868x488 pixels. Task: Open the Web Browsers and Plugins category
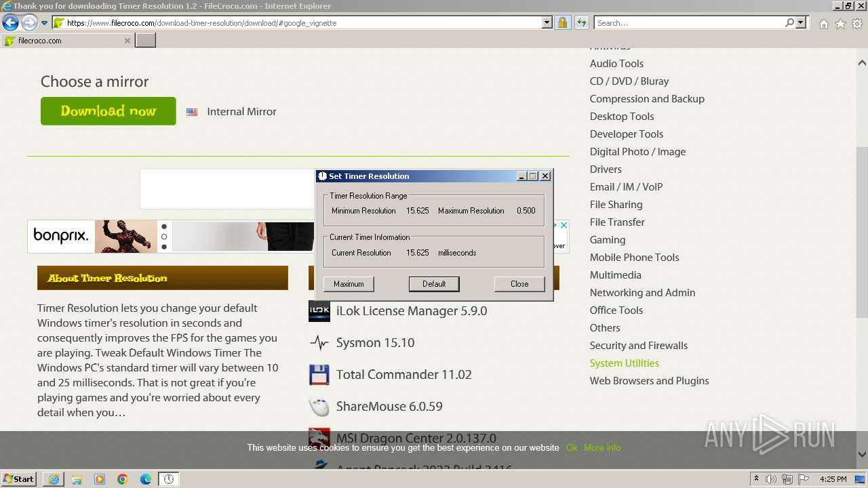pos(649,381)
